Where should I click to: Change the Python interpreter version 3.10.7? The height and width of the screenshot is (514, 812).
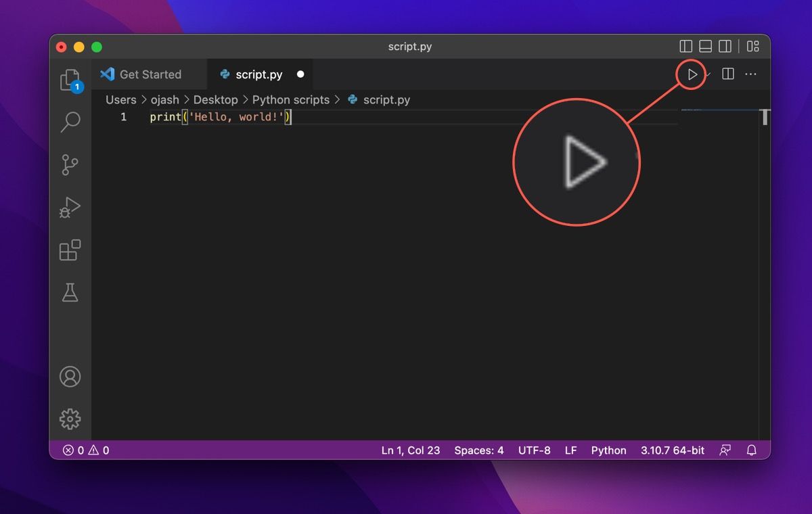(672, 450)
